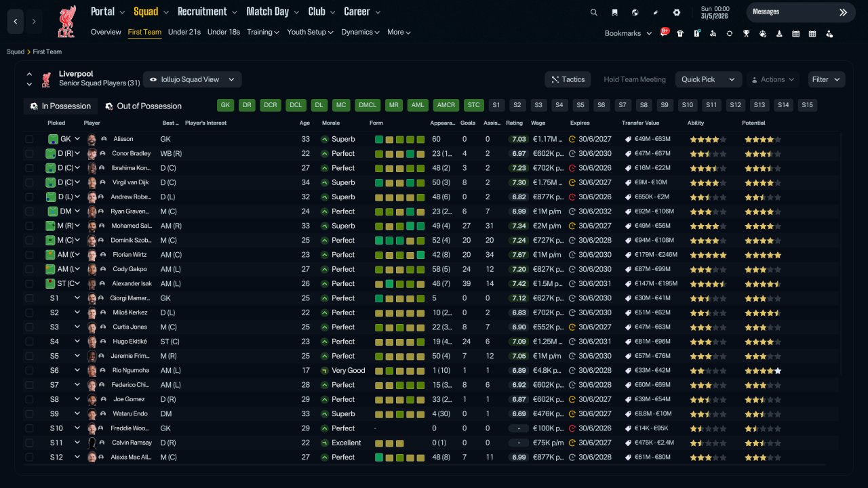Open the Messages button
Screen dimensions: 868x488
(x=801, y=12)
